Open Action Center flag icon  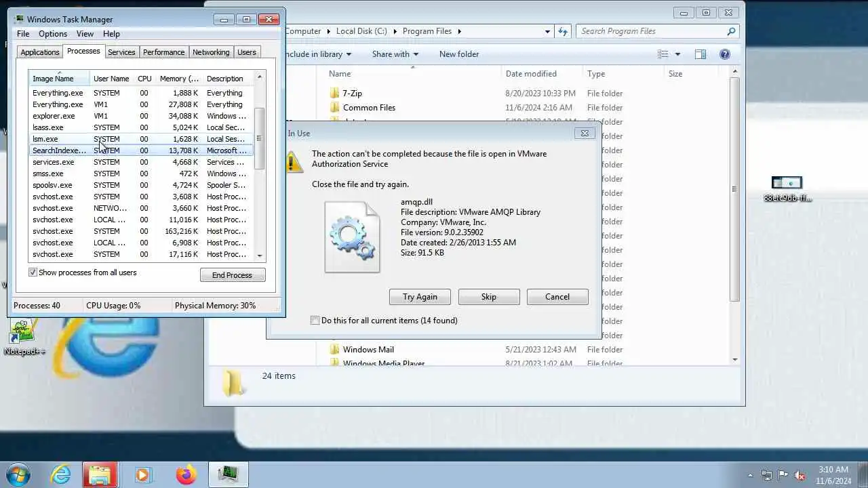[x=783, y=475]
